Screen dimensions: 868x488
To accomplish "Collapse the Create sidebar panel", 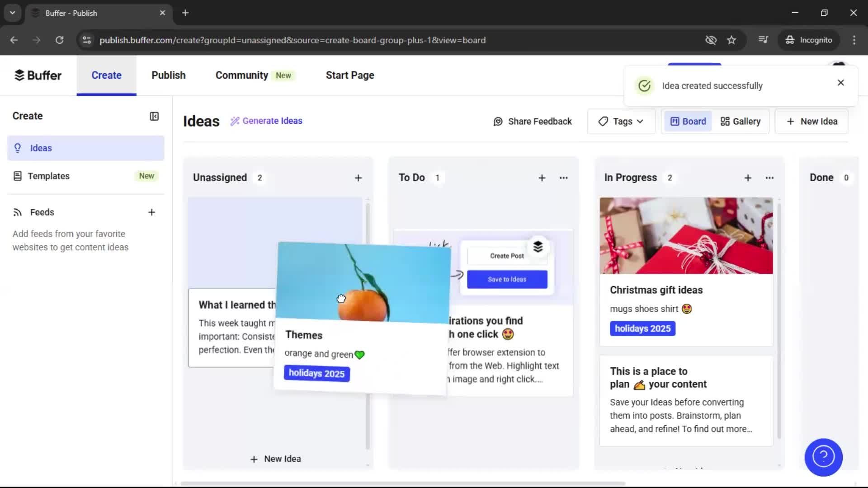I will 154,116.
